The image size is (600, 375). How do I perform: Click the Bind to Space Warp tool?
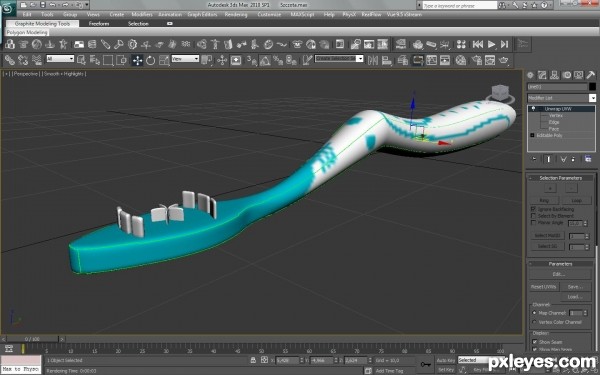(37, 60)
